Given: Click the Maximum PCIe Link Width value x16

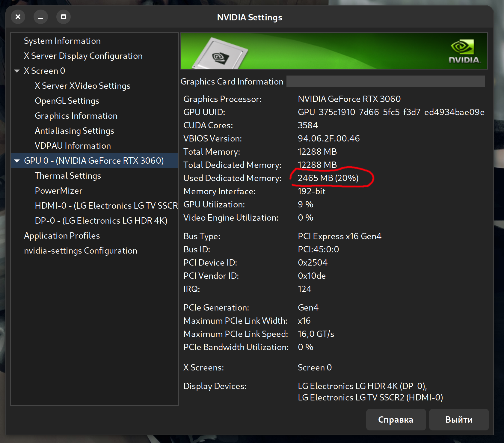Looking at the screenshot, I should 304,321.
